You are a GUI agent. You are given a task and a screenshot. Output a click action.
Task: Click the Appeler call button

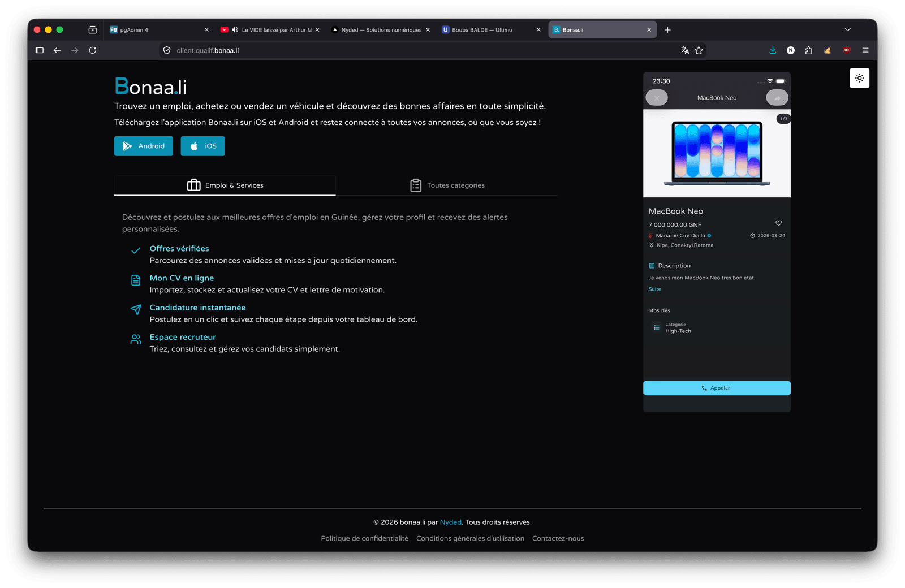[717, 388]
